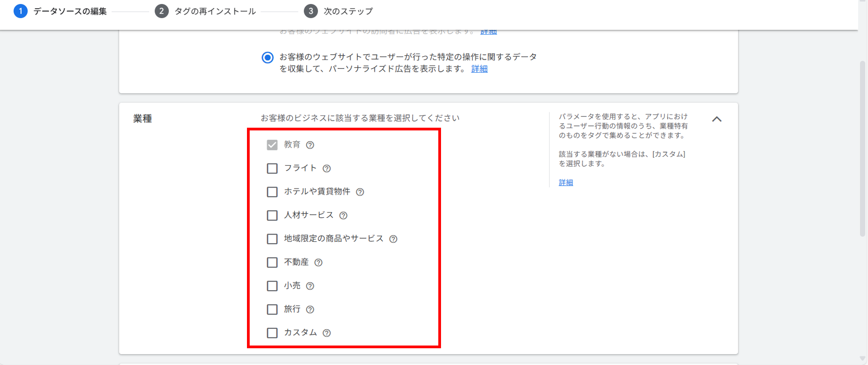Open help icon beside ホテルや賃貸物件
The image size is (868, 365).
tap(360, 192)
